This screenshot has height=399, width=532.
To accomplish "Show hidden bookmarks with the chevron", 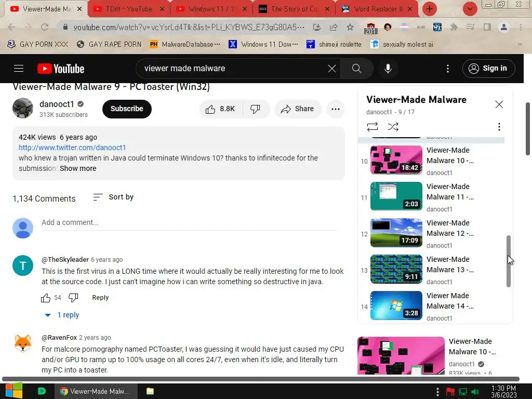I will tap(520, 44).
